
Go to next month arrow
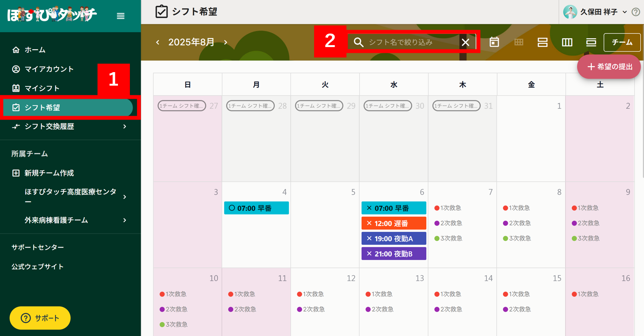(226, 42)
